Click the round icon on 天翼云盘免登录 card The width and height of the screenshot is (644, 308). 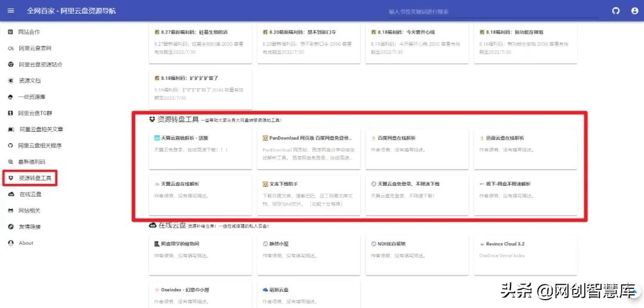click(374, 184)
